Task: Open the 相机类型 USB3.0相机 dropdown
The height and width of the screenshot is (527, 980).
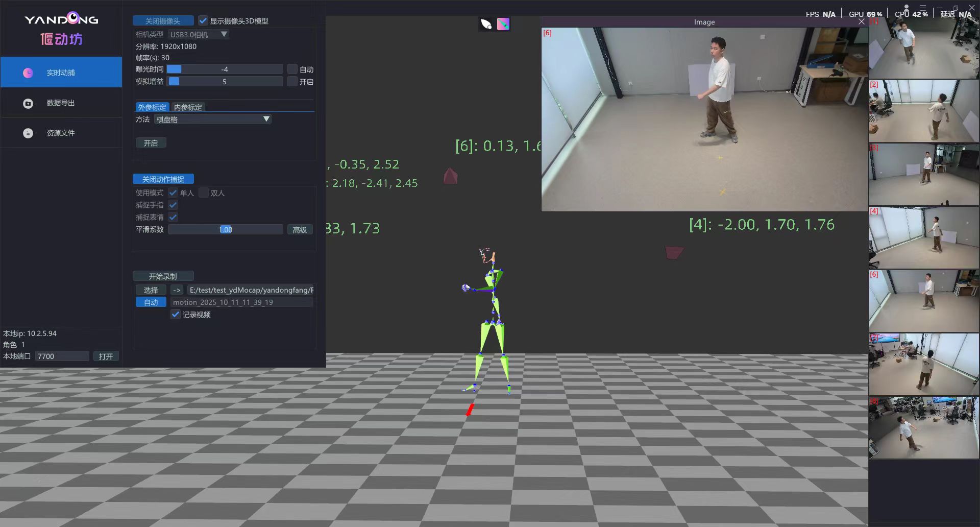Action: 199,35
